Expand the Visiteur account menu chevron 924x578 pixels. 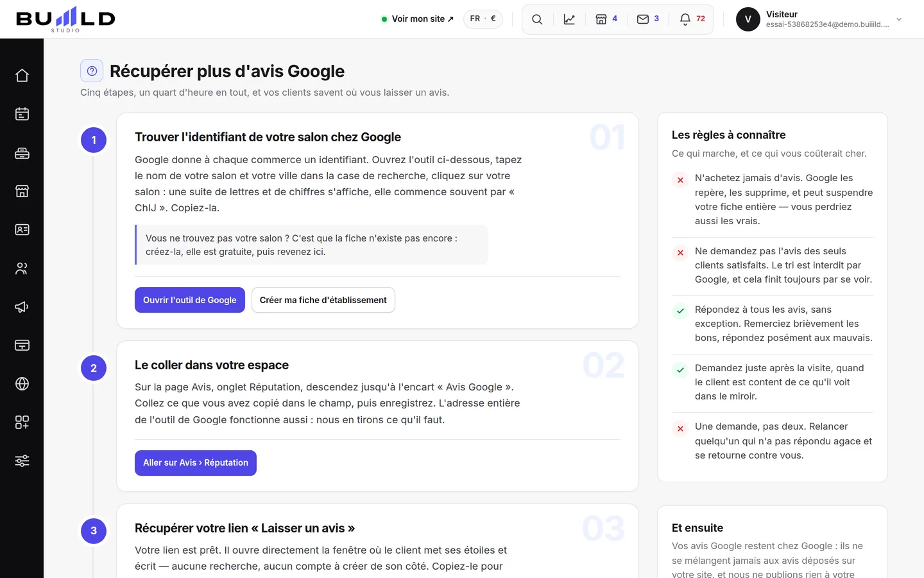point(899,19)
